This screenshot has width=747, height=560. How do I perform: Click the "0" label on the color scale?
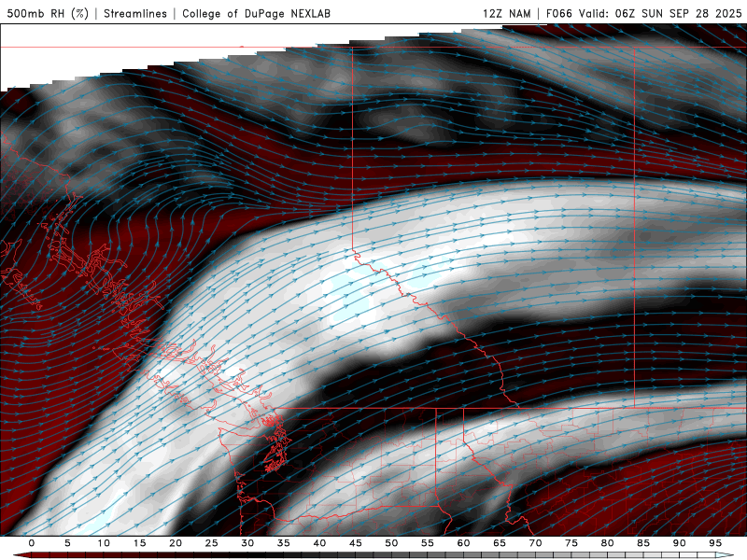(32, 543)
